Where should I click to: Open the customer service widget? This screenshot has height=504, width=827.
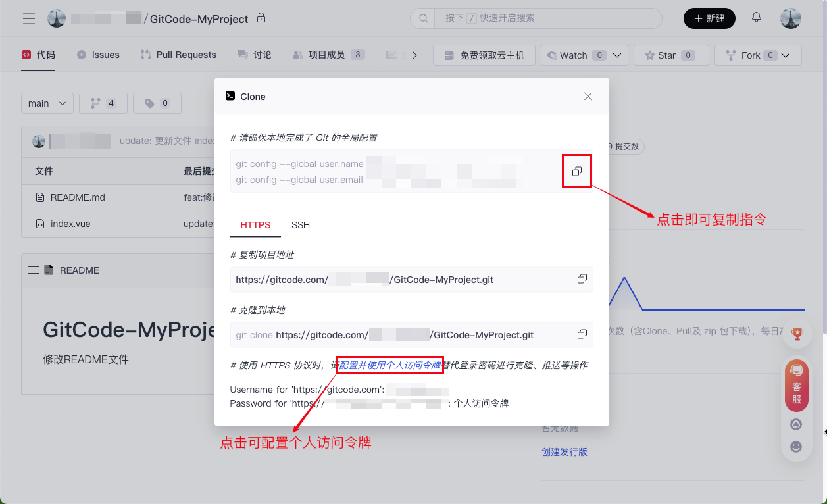click(796, 386)
